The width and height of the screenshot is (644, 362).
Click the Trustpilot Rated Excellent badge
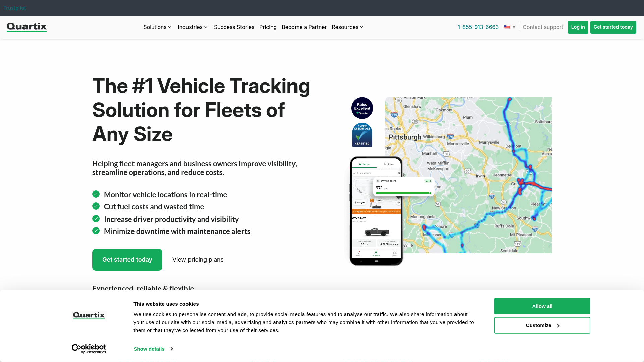tap(362, 108)
